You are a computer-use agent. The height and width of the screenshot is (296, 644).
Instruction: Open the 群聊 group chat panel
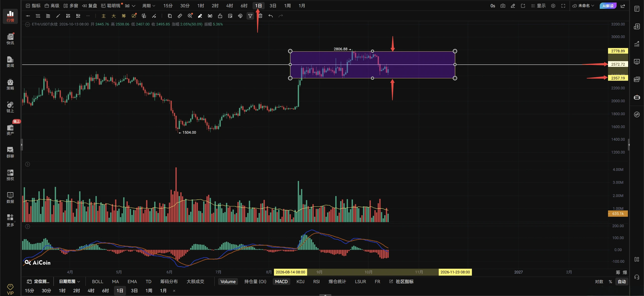10,152
